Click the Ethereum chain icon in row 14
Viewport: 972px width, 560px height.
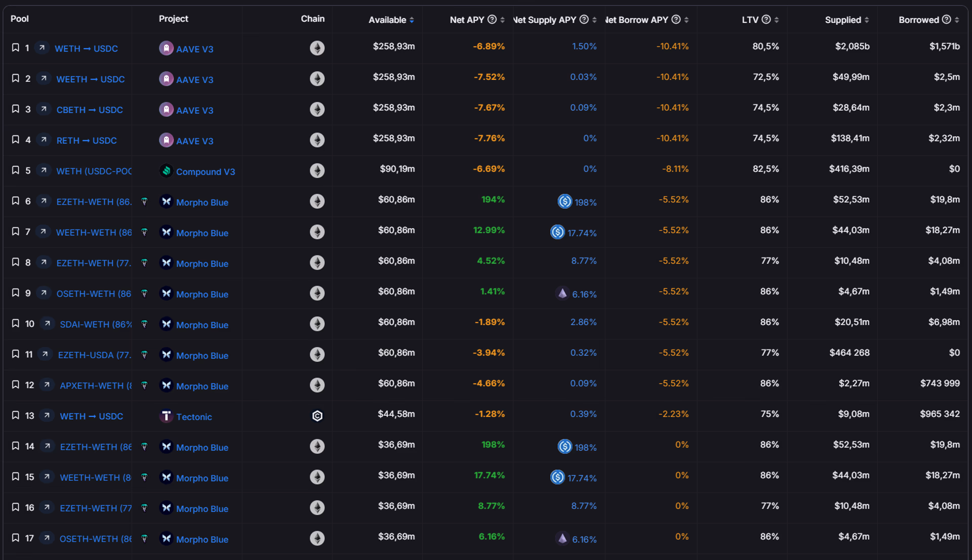pyautogui.click(x=317, y=446)
